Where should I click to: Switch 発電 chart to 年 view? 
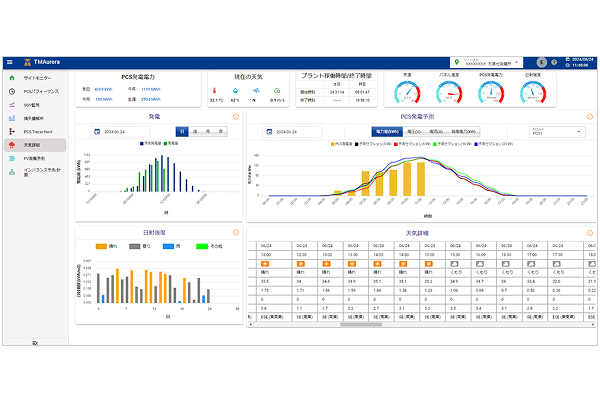[221, 131]
